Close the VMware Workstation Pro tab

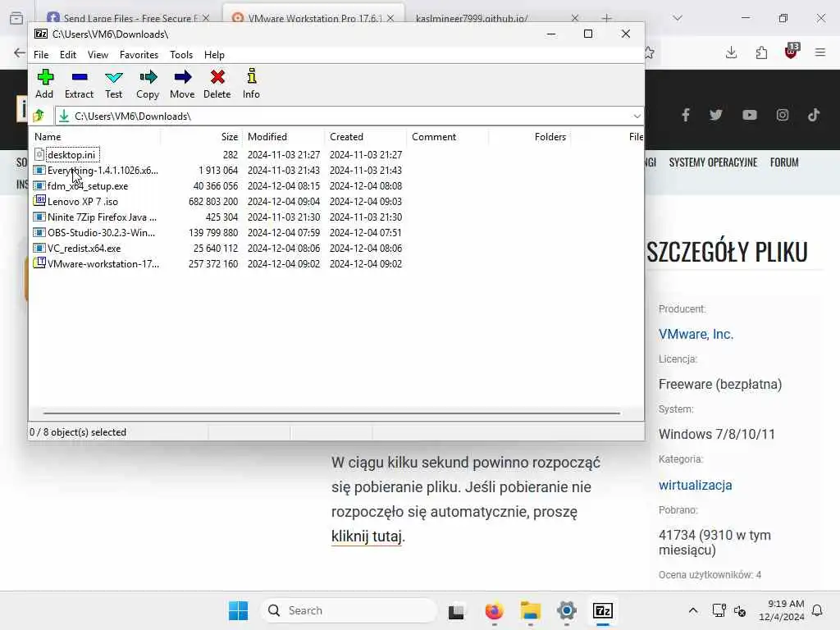click(390, 18)
